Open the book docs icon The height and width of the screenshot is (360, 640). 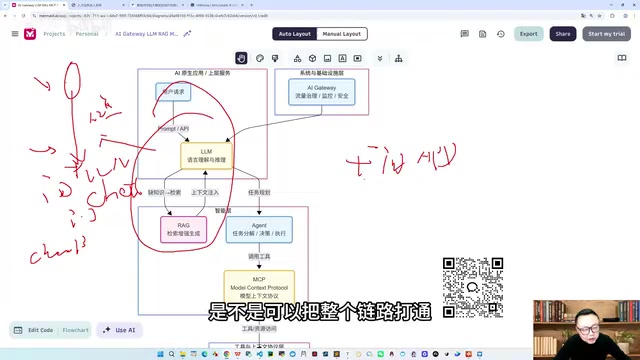tap(622, 58)
